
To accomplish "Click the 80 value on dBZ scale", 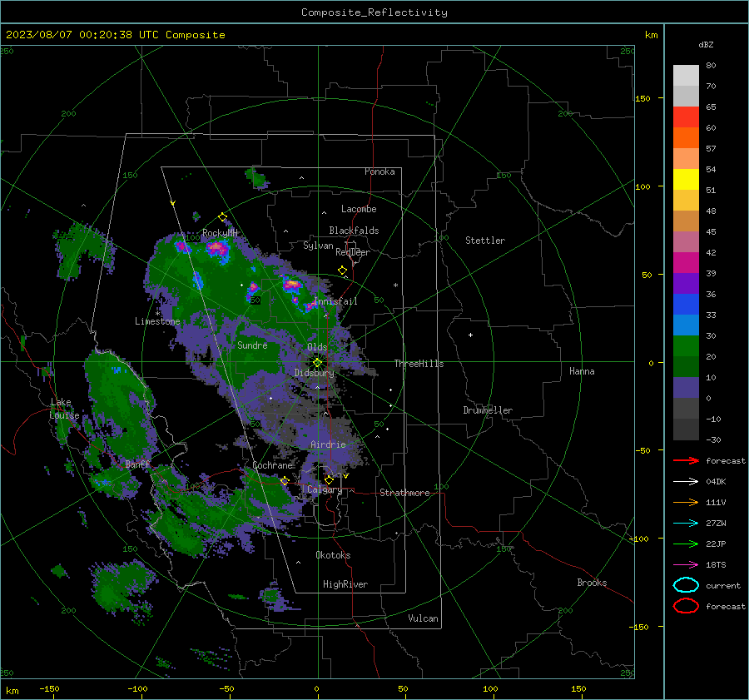I will pos(711,66).
